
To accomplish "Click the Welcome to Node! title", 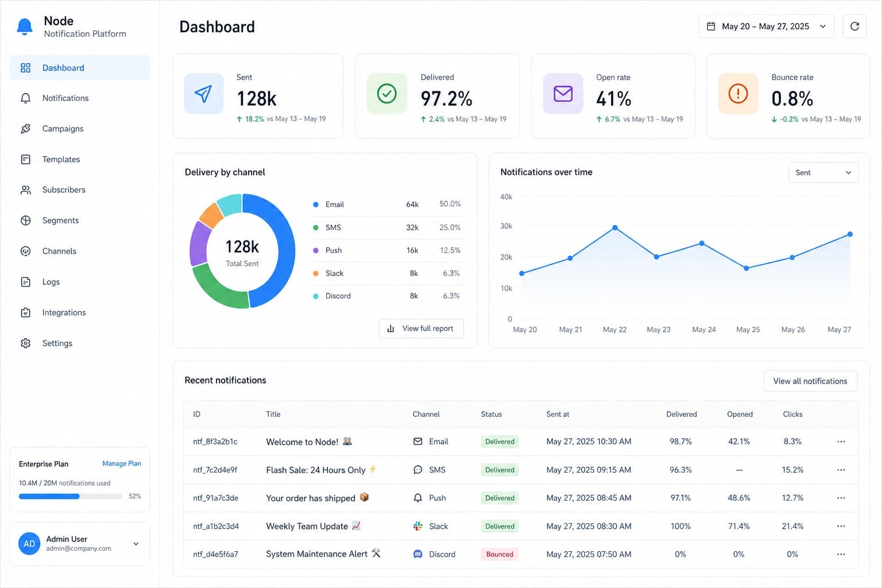I will click(302, 442).
